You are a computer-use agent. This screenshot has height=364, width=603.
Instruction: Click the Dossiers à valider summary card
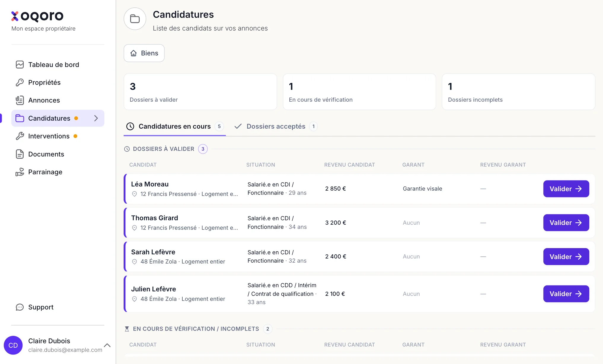click(x=200, y=92)
